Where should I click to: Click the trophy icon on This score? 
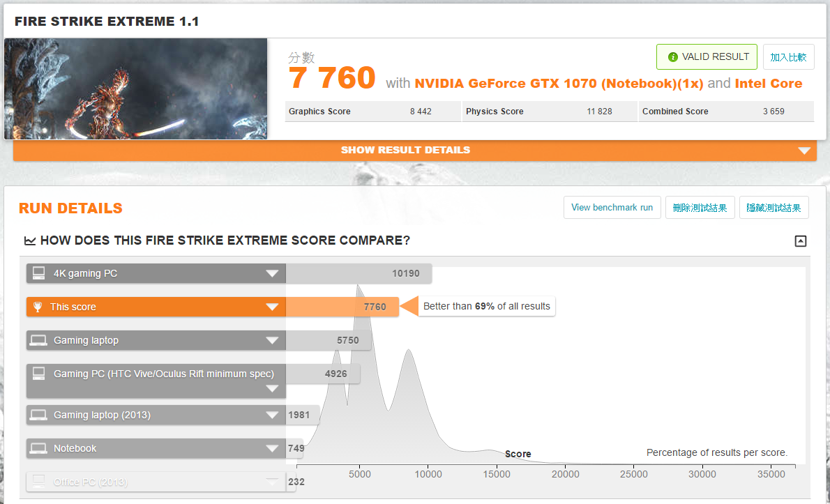[38, 307]
